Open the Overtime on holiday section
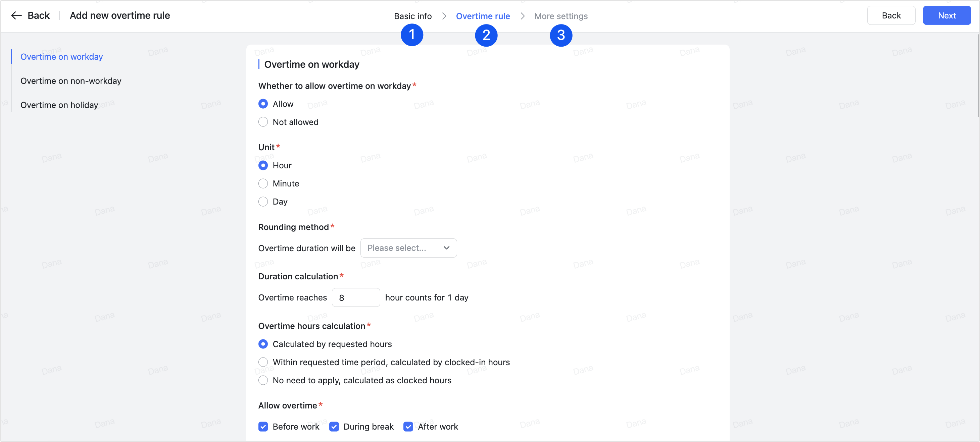Screen dimensions: 980x442 click(x=59, y=105)
